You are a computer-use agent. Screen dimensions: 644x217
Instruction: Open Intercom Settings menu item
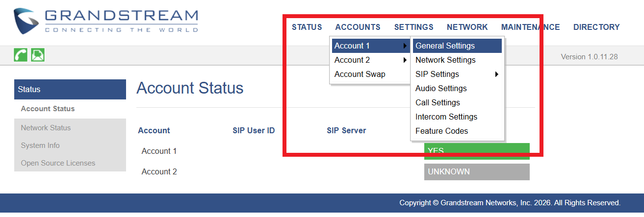[x=457, y=117]
